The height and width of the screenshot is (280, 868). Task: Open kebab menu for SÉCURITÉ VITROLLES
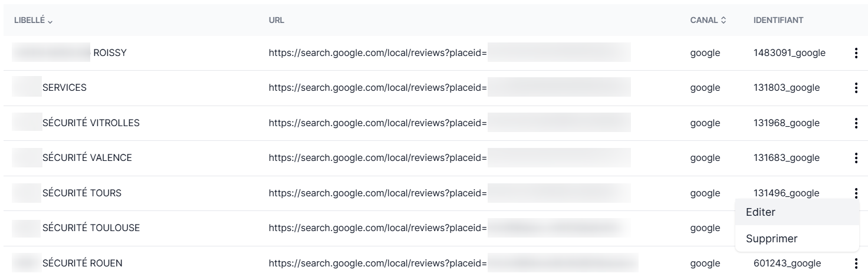[x=856, y=123]
